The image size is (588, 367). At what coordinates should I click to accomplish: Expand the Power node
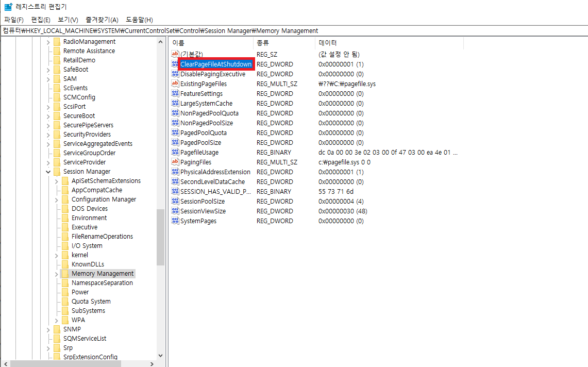click(56, 292)
